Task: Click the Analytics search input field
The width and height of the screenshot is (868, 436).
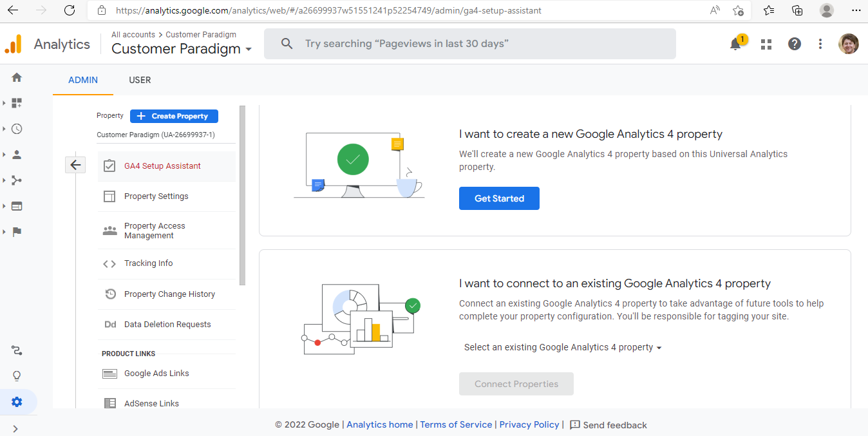Action: tap(470, 44)
